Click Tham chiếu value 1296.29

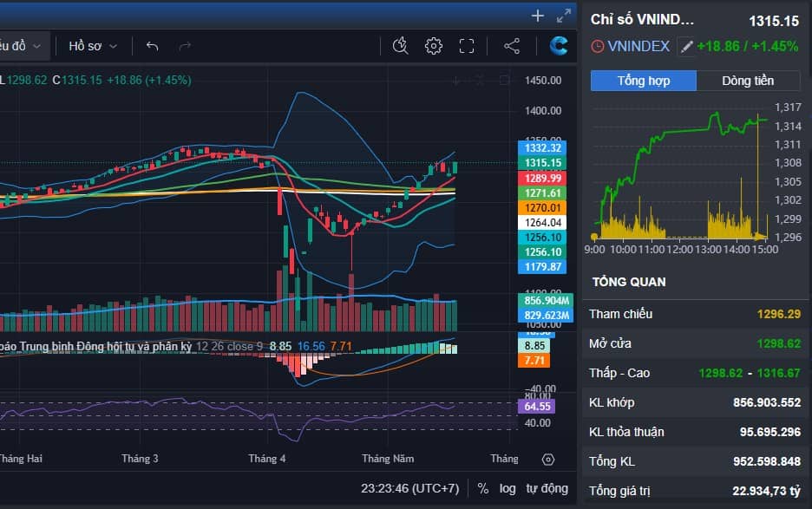click(779, 314)
